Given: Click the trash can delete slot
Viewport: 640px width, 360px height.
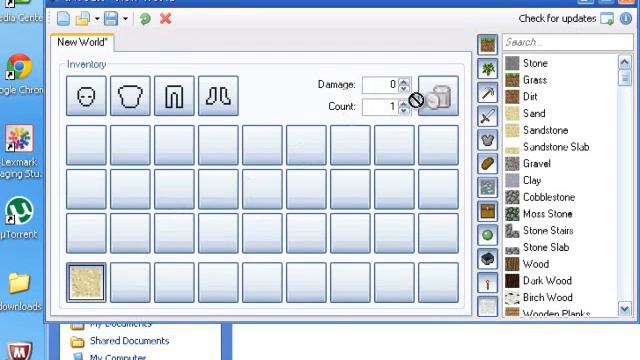Looking at the screenshot, I should [x=438, y=96].
